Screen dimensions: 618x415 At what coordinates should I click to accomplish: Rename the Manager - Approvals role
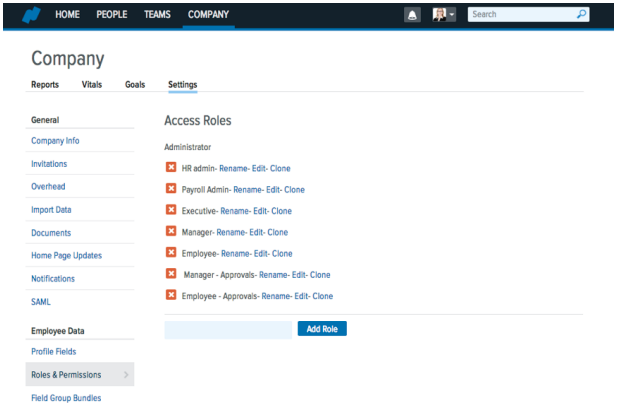pyautogui.click(x=274, y=275)
